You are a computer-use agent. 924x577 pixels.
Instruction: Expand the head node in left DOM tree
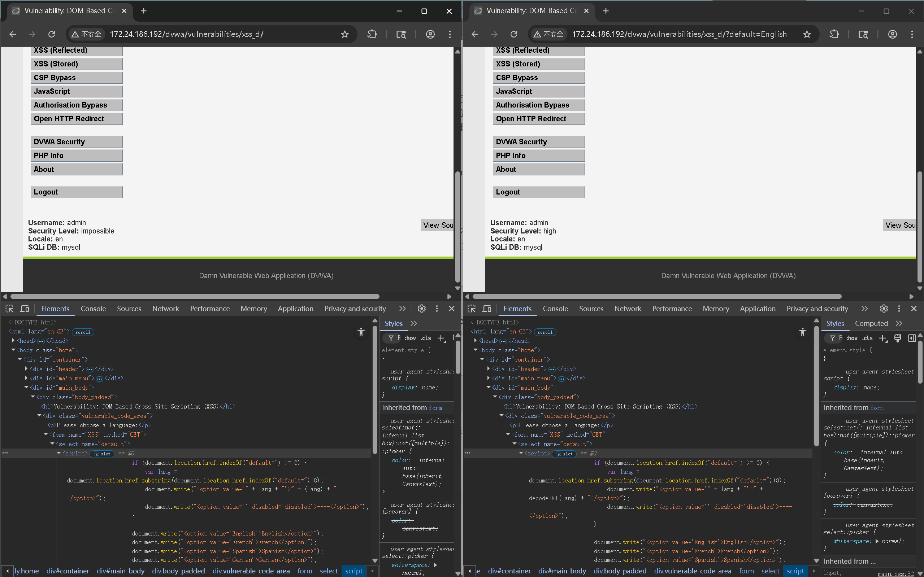(x=13, y=340)
